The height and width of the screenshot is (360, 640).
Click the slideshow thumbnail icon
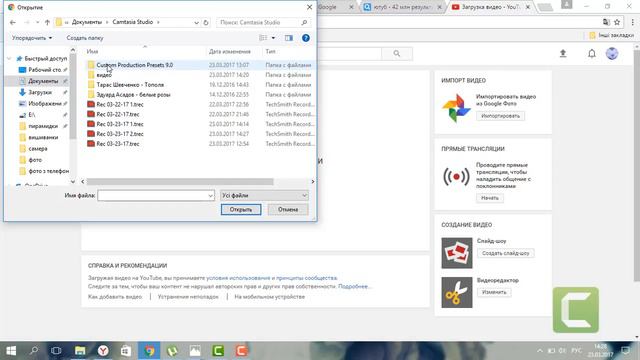tap(457, 253)
